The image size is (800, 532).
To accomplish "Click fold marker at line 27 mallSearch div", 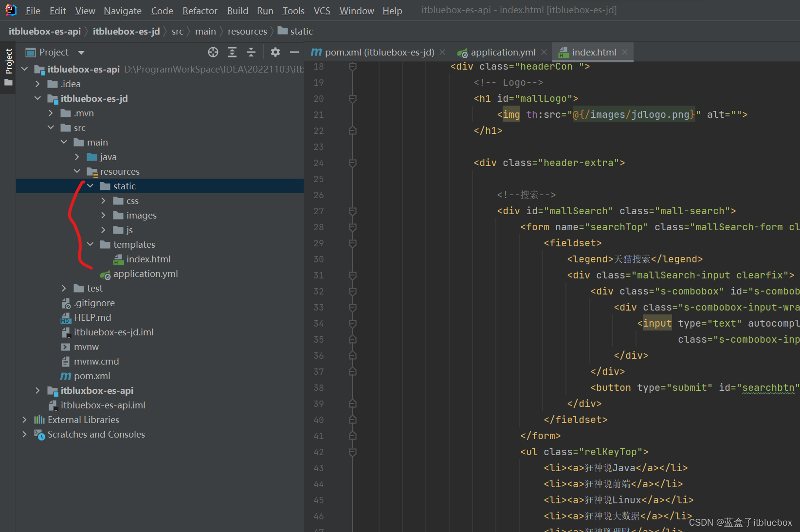I will pos(353,211).
